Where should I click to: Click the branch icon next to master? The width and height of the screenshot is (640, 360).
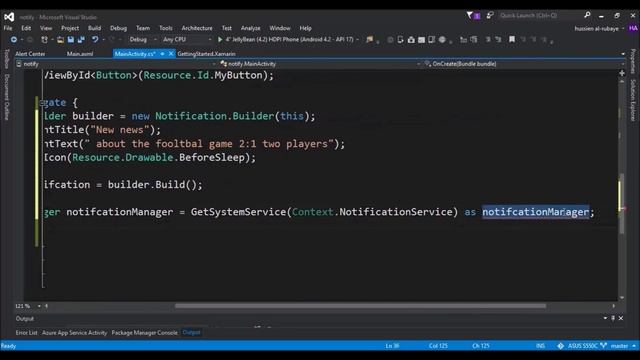click(603, 346)
